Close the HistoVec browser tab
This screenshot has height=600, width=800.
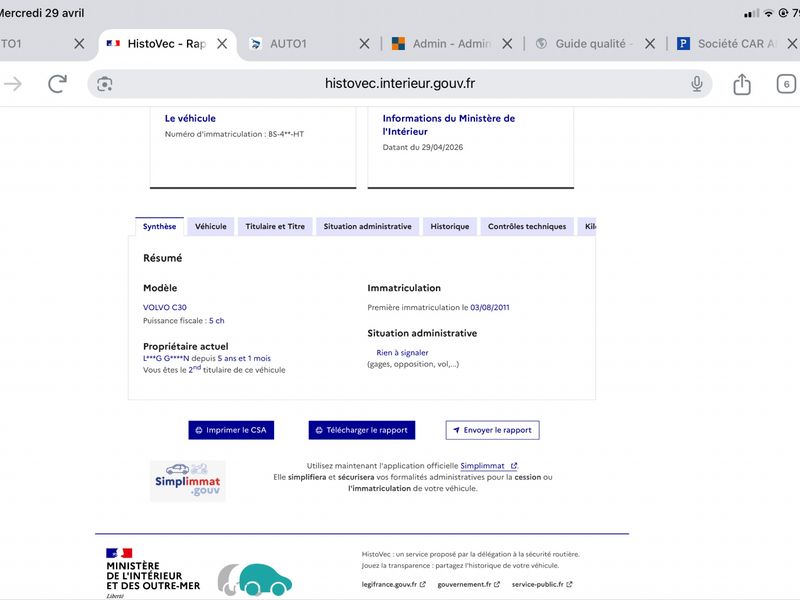point(222,44)
